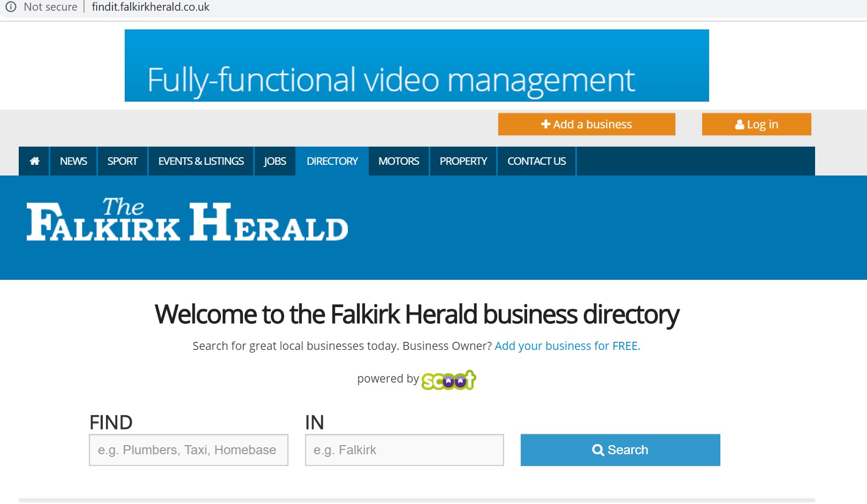
Task: Click the Not secure label
Action: (x=51, y=7)
